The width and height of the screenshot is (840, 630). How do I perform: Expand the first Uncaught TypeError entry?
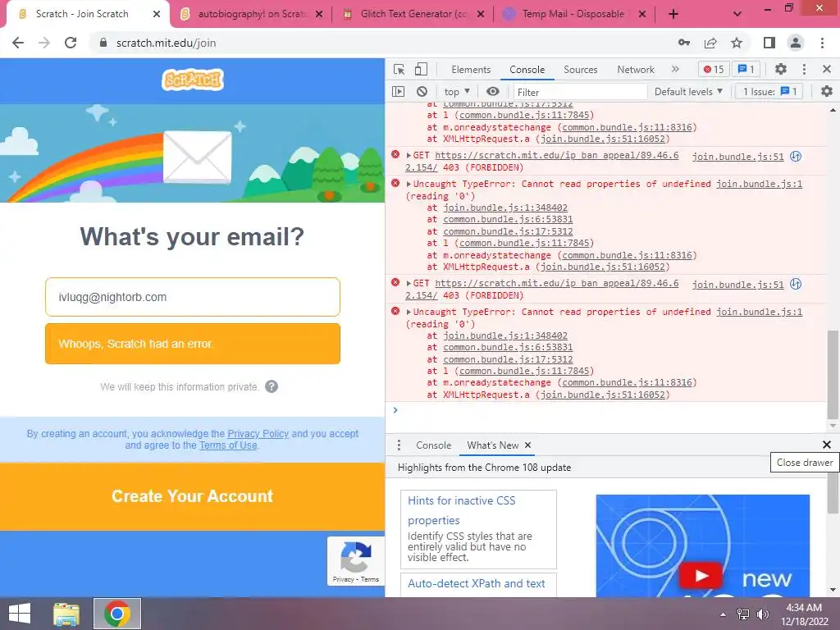[x=409, y=184]
